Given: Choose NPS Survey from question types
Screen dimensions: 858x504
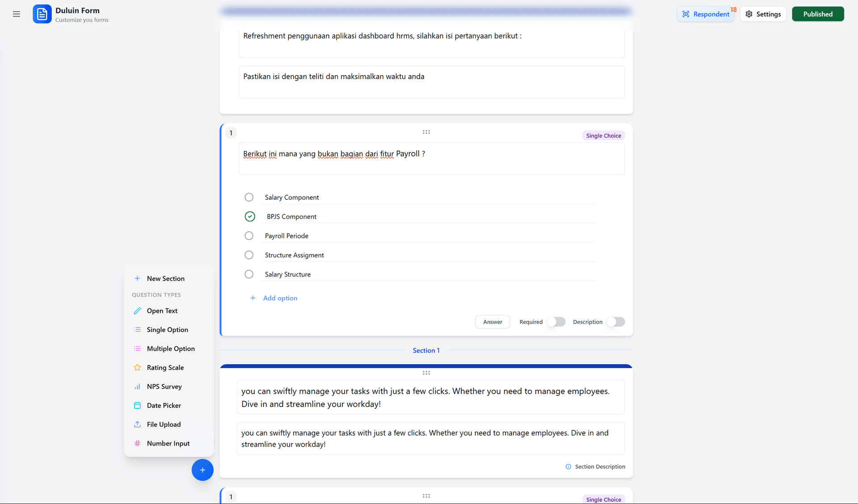Looking at the screenshot, I should coord(164,387).
